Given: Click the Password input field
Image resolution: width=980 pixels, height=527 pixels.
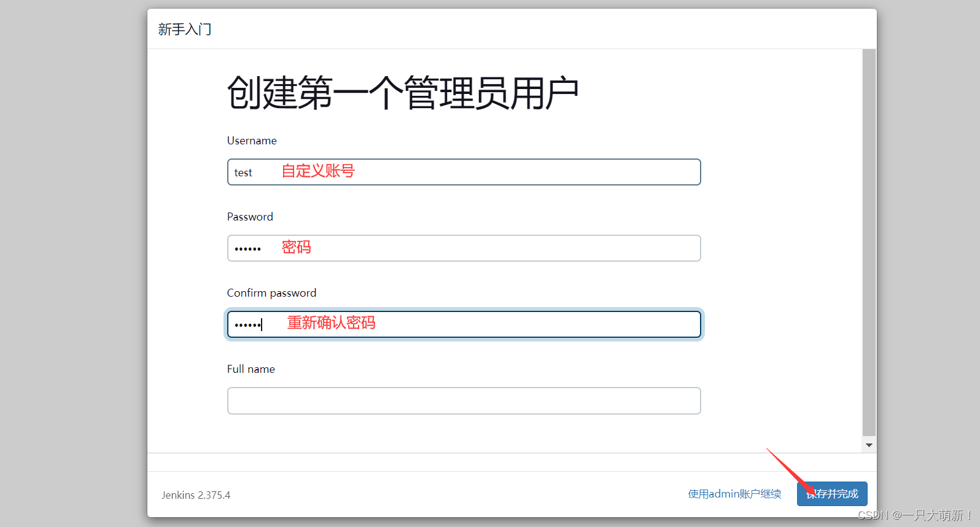Looking at the screenshot, I should click(464, 248).
